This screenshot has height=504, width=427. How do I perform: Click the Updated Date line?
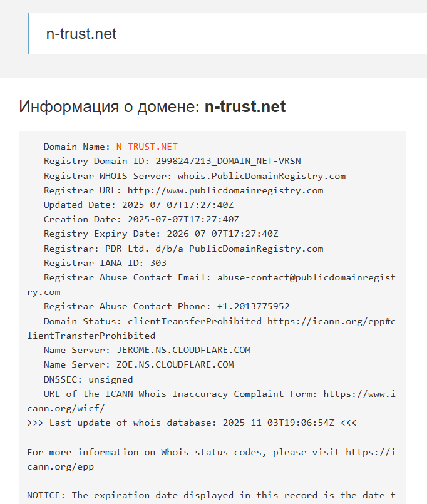coord(141,205)
